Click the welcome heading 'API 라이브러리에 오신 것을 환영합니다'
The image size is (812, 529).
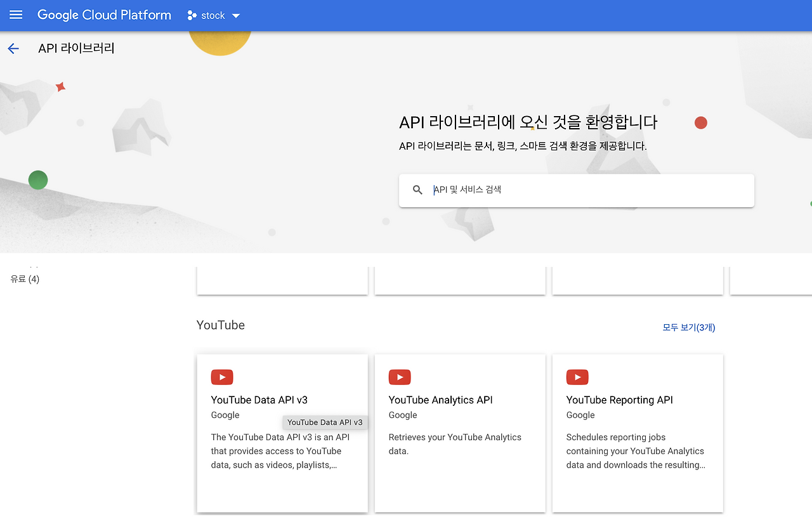[528, 122]
